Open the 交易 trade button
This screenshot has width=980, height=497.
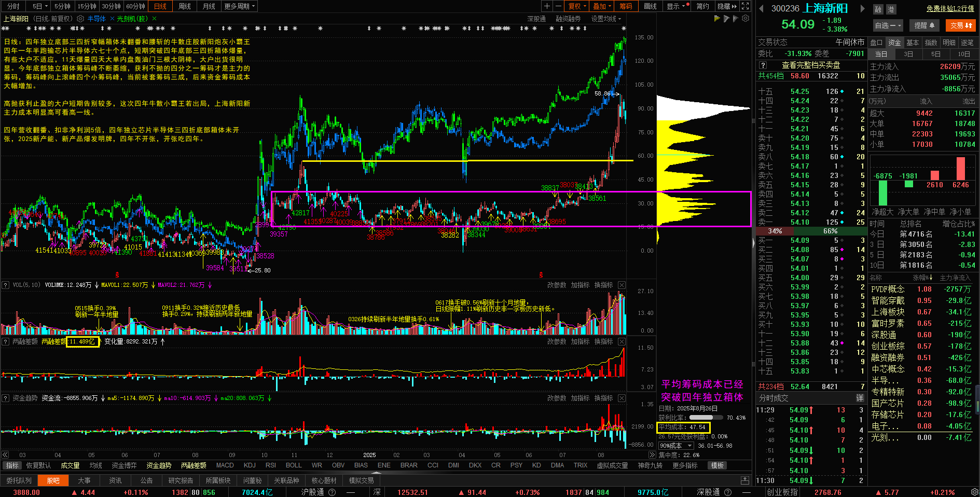click(961, 25)
